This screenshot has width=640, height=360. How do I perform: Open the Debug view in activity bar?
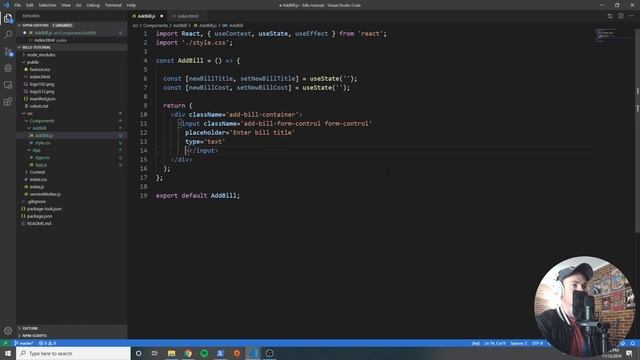tap(8, 68)
